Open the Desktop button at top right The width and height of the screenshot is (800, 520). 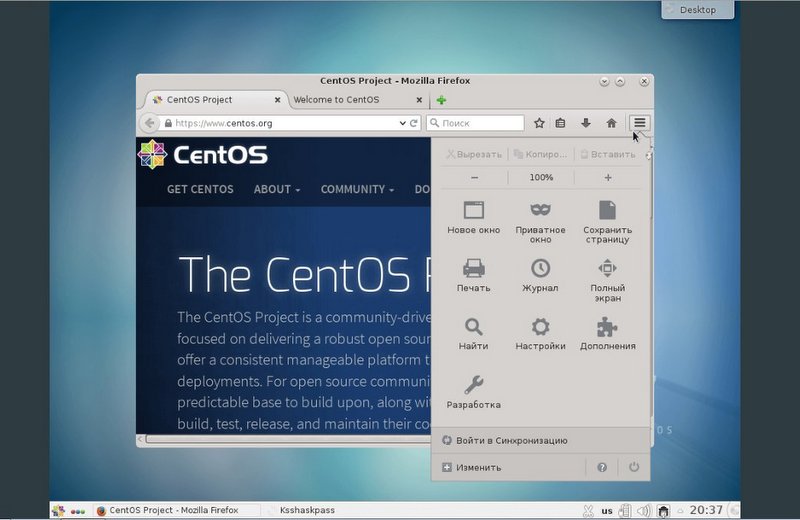pyautogui.click(x=697, y=9)
